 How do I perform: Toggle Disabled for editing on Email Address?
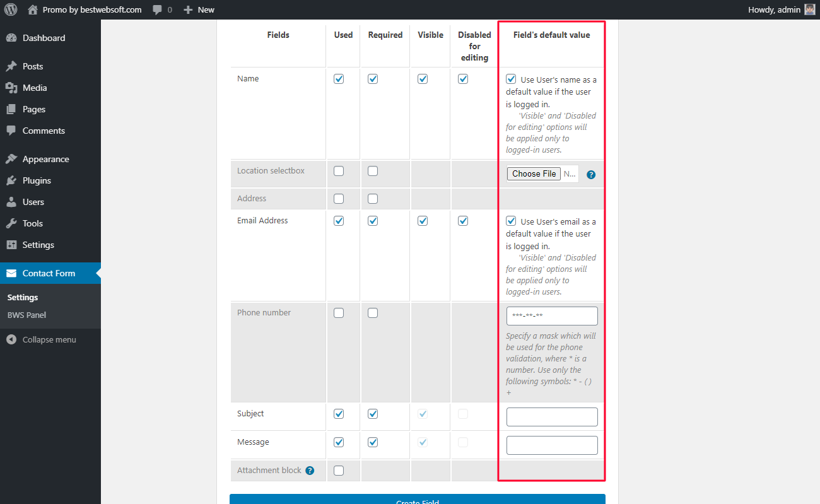click(463, 221)
